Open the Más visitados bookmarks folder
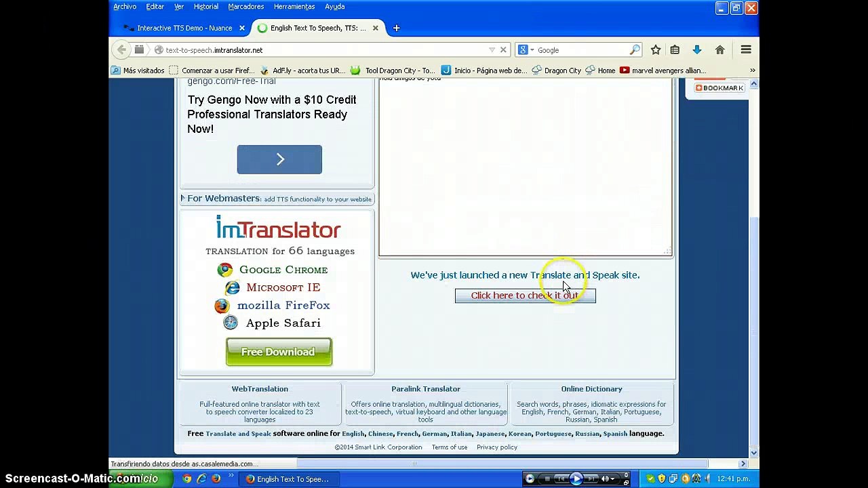This screenshot has height=488, width=868. (x=138, y=70)
